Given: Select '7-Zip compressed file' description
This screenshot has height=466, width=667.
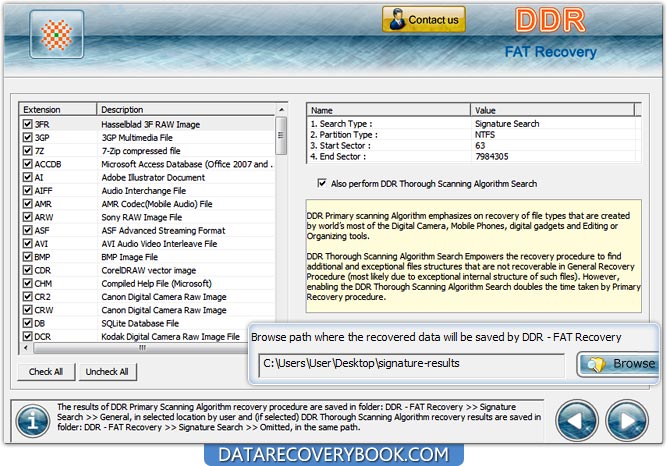Looking at the screenshot, I should pos(141,151).
